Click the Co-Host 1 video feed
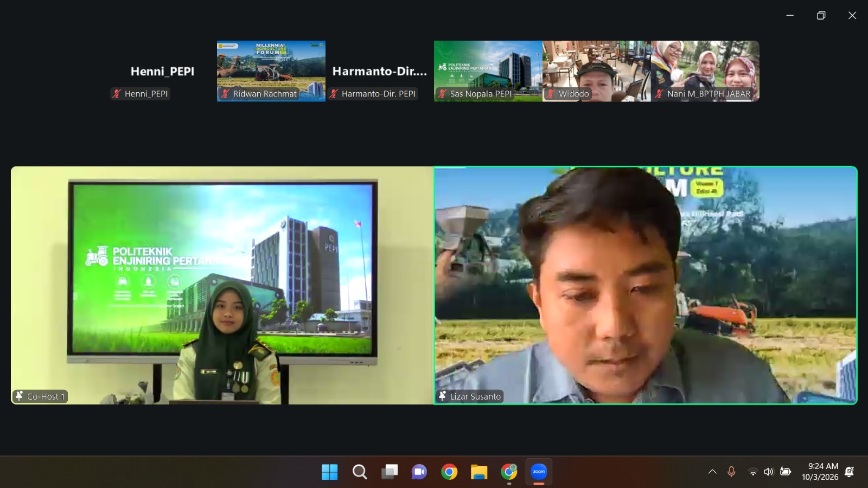Screen dimensions: 868x488 click(222, 285)
